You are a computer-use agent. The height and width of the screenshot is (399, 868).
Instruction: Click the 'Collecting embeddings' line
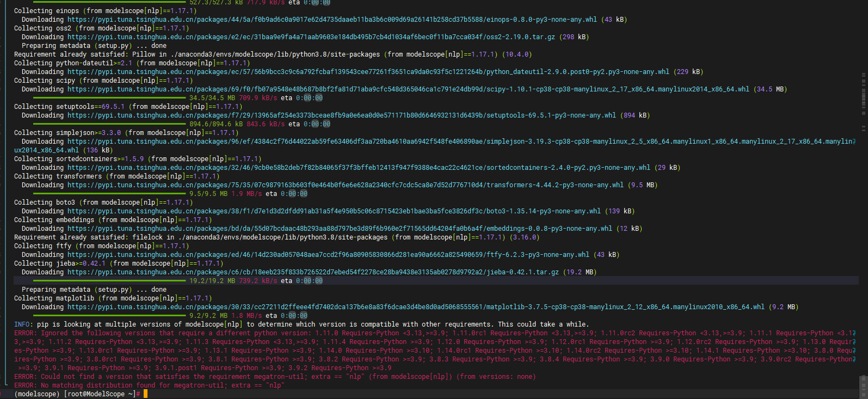(113, 220)
